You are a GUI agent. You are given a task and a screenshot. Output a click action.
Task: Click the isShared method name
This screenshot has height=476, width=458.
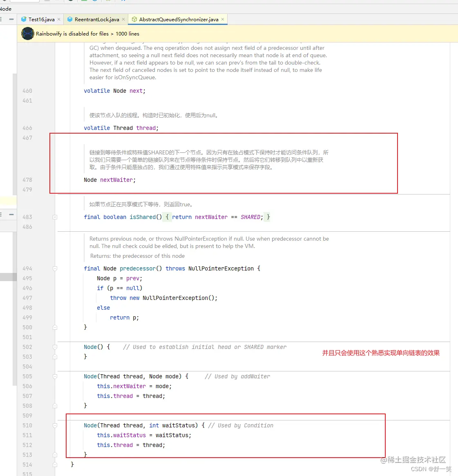142,217
